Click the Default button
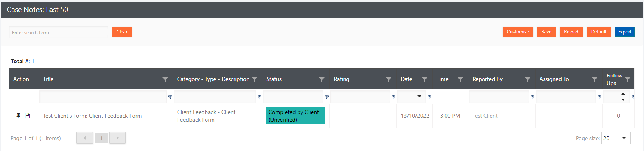The image size is (644, 151). tap(599, 32)
